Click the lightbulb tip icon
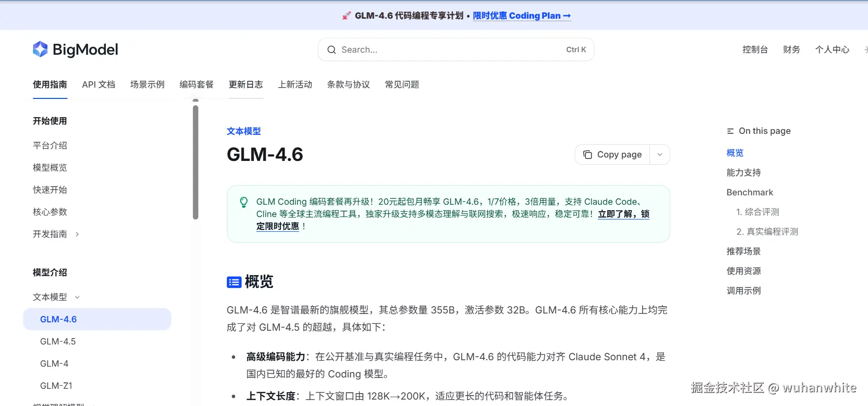Image resolution: width=868 pixels, height=406 pixels. pos(244,202)
